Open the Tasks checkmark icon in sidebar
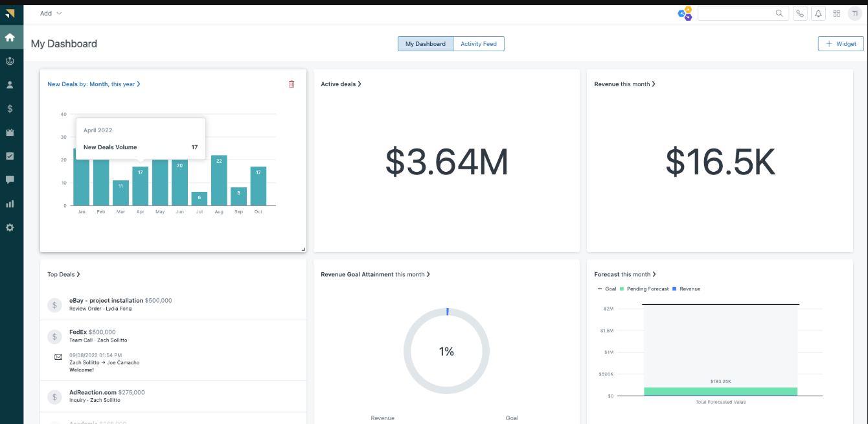 (x=10, y=156)
